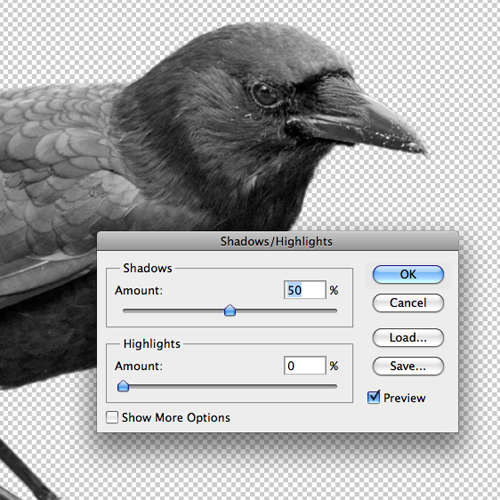Click the Highlights Amount slider handle
The width and height of the screenshot is (500, 500).
click(123, 386)
